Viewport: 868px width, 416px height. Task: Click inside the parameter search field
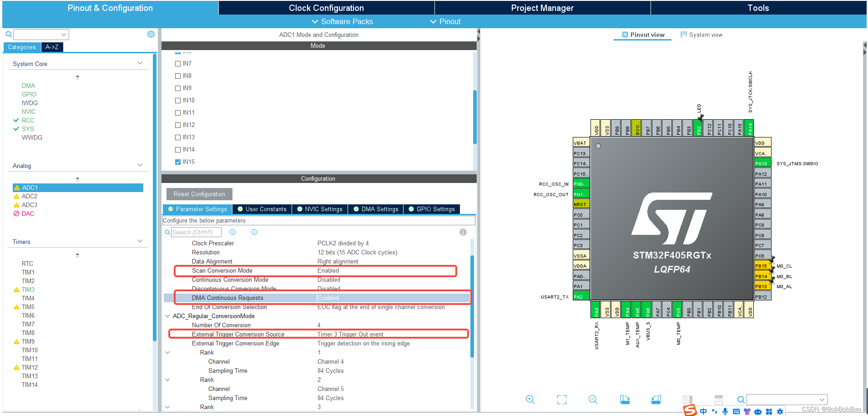tap(196, 232)
